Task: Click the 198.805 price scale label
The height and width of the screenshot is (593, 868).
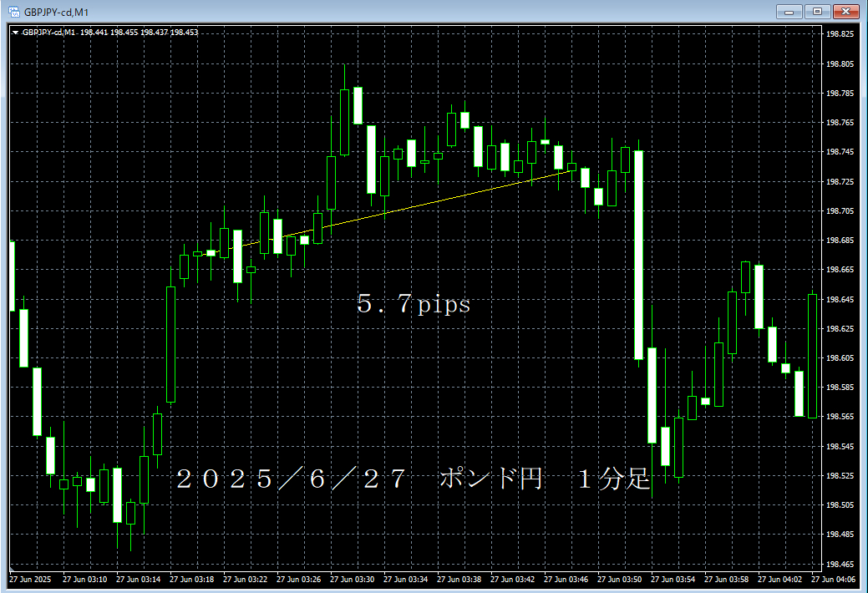Action: [x=840, y=64]
